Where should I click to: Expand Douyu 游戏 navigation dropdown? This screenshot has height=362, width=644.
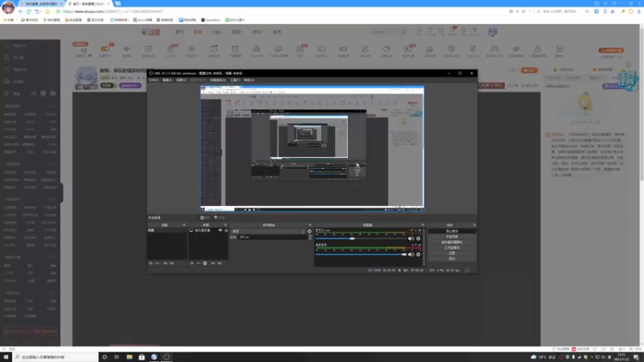click(257, 31)
